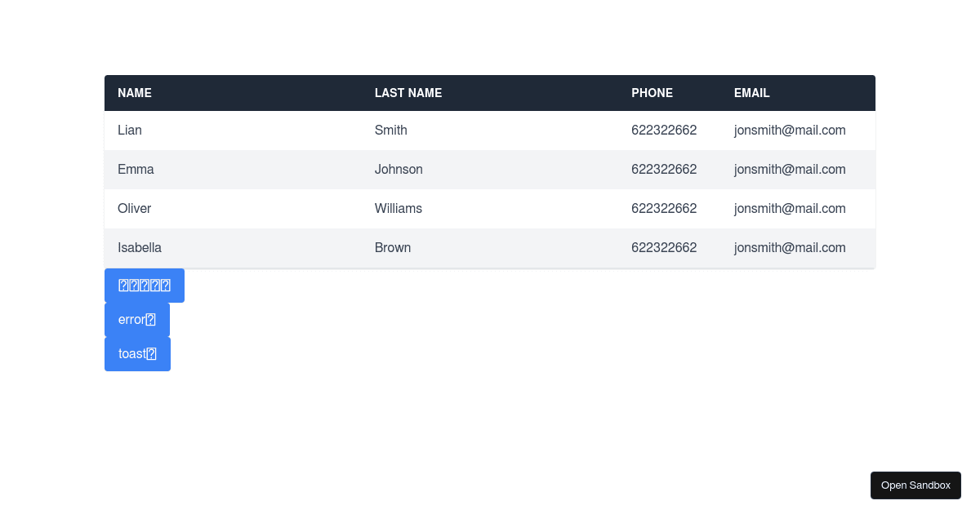Select the row for Emma Johnson
980x514 pixels.
490,170
